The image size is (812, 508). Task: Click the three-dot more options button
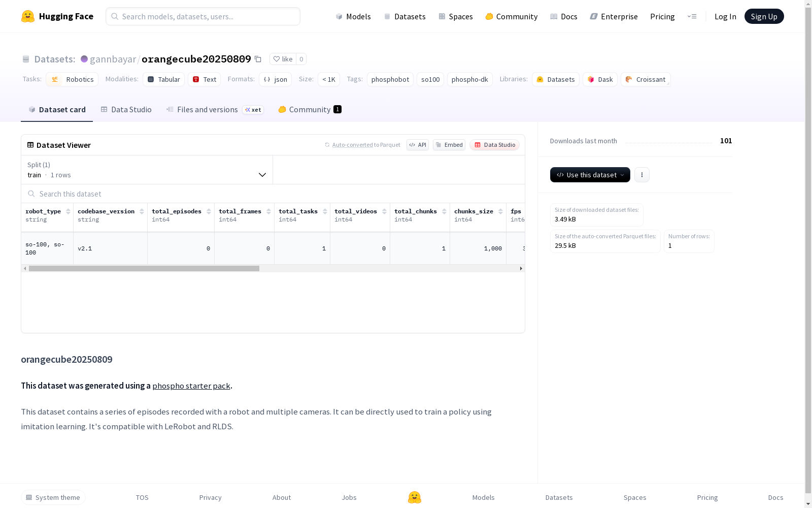click(x=642, y=175)
